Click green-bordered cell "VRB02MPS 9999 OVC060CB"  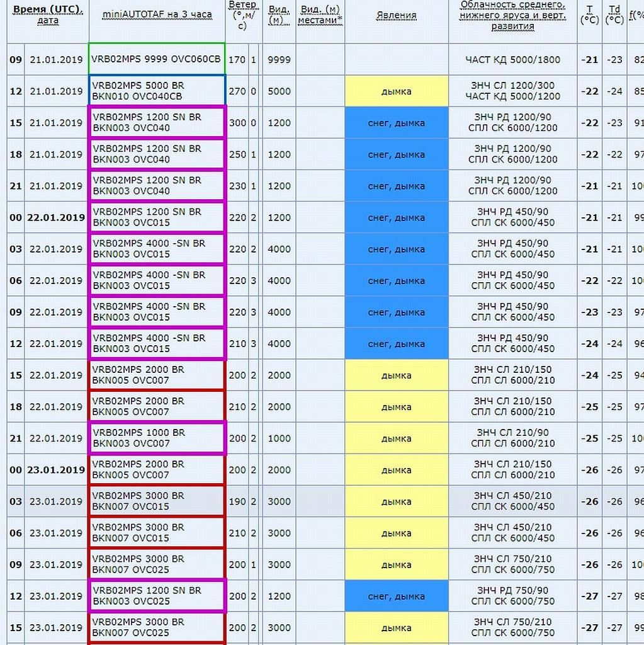pyautogui.click(x=157, y=59)
